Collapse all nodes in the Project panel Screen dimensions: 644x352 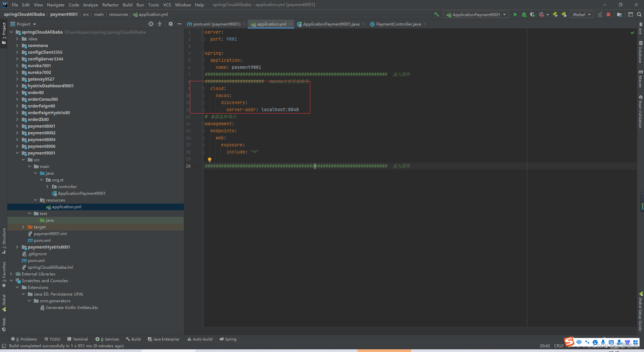coord(160,24)
